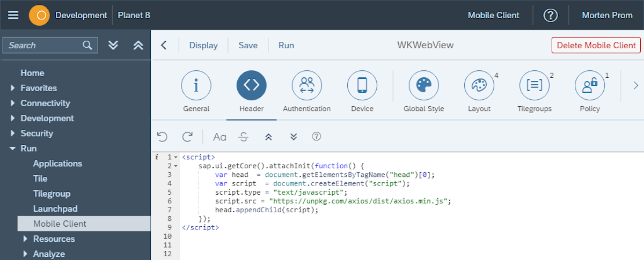
Task: Open Launchpad in the sidebar
Action: [55, 209]
